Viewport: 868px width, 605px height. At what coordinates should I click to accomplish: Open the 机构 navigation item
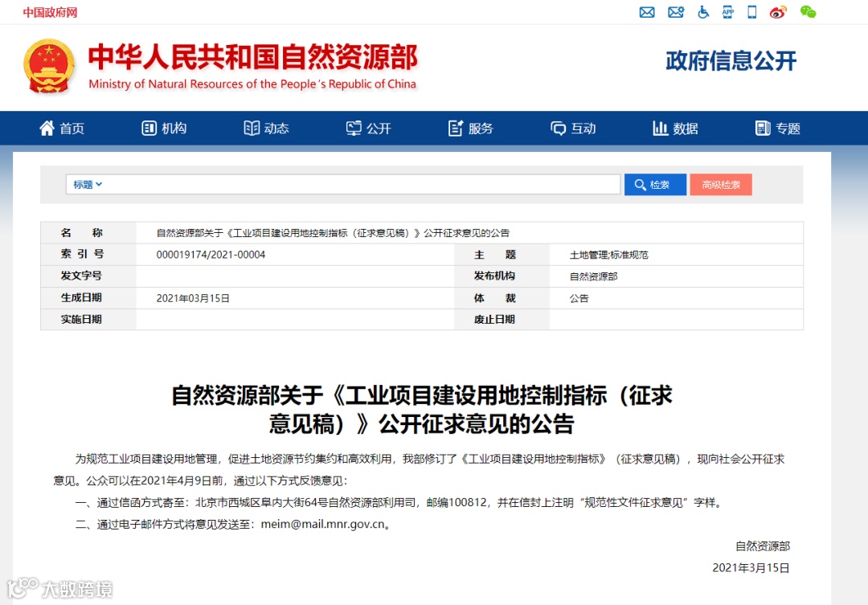174,129
